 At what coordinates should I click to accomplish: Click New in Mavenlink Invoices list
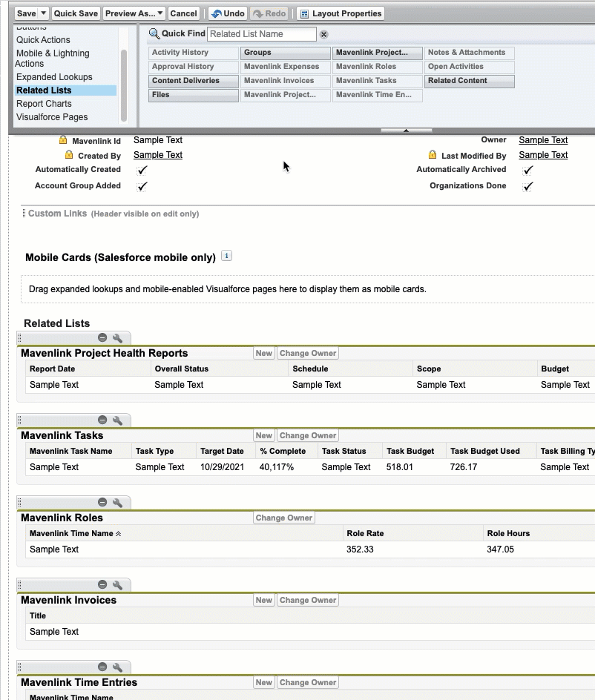click(263, 600)
